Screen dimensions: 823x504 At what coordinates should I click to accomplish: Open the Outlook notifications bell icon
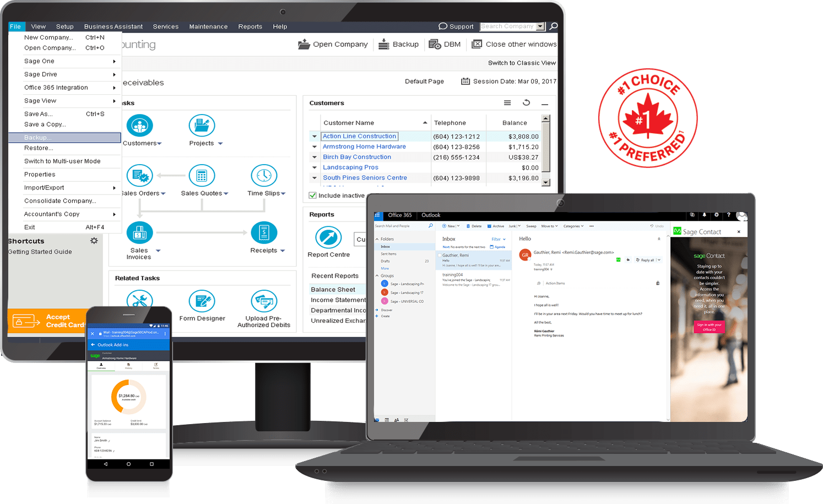704,215
